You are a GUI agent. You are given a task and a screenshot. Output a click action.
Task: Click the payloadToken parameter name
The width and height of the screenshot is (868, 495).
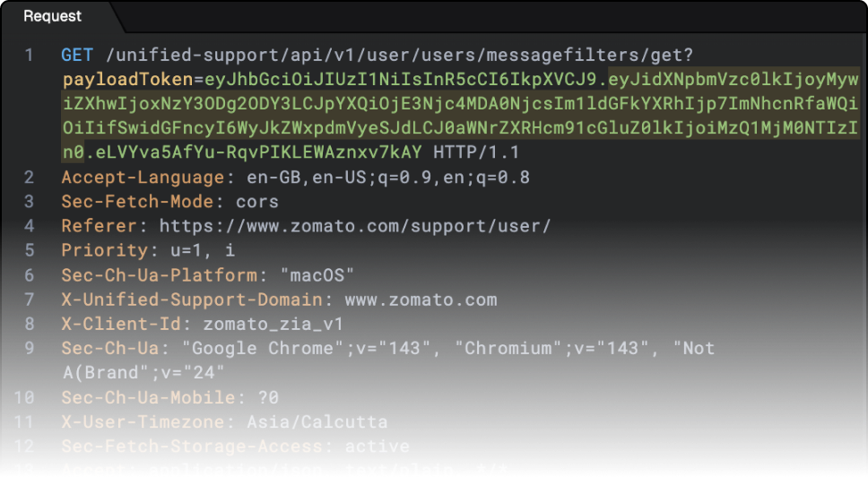127,80
